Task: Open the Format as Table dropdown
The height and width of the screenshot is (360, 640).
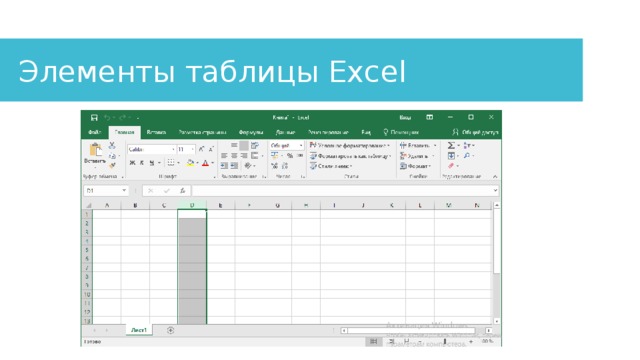Action: pyautogui.click(x=350, y=156)
